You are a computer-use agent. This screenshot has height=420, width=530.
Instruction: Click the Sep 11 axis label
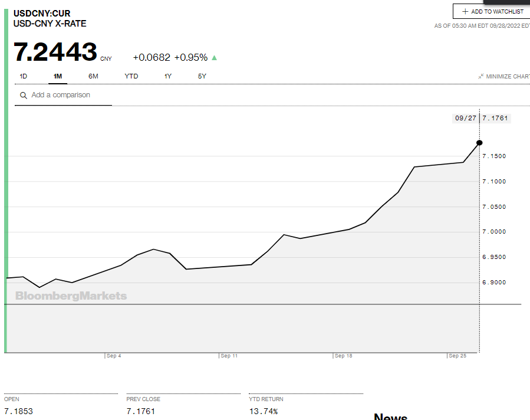point(229,356)
